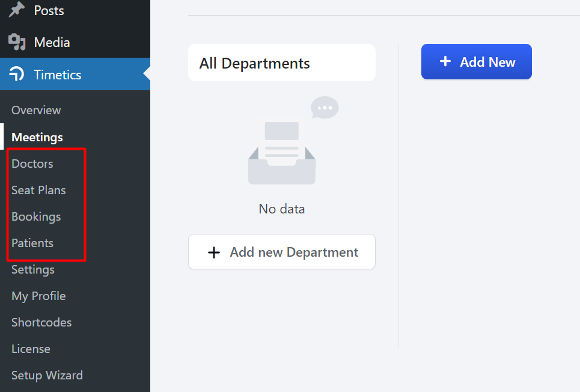Click the blue Add New button
The height and width of the screenshot is (392, 580).
pyautogui.click(x=477, y=61)
